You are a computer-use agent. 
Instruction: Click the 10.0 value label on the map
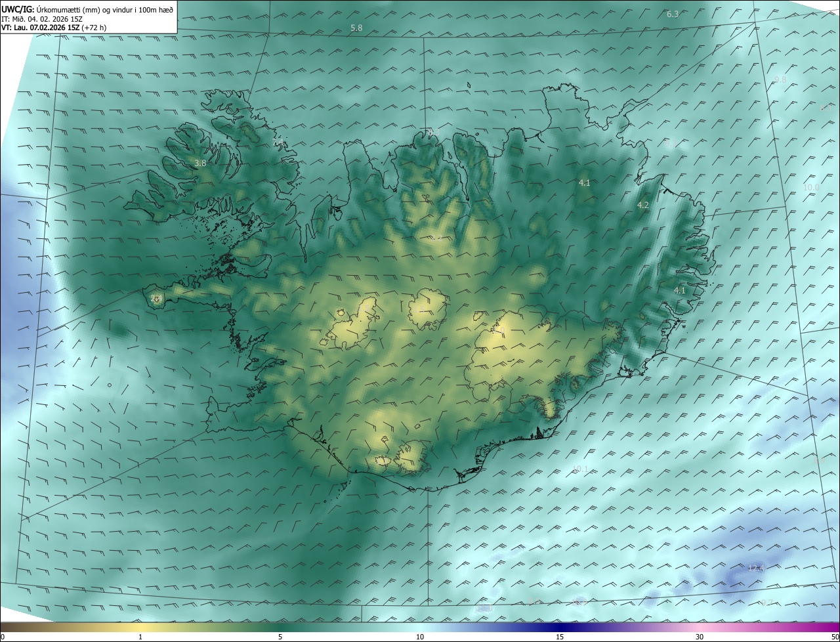[x=812, y=188]
